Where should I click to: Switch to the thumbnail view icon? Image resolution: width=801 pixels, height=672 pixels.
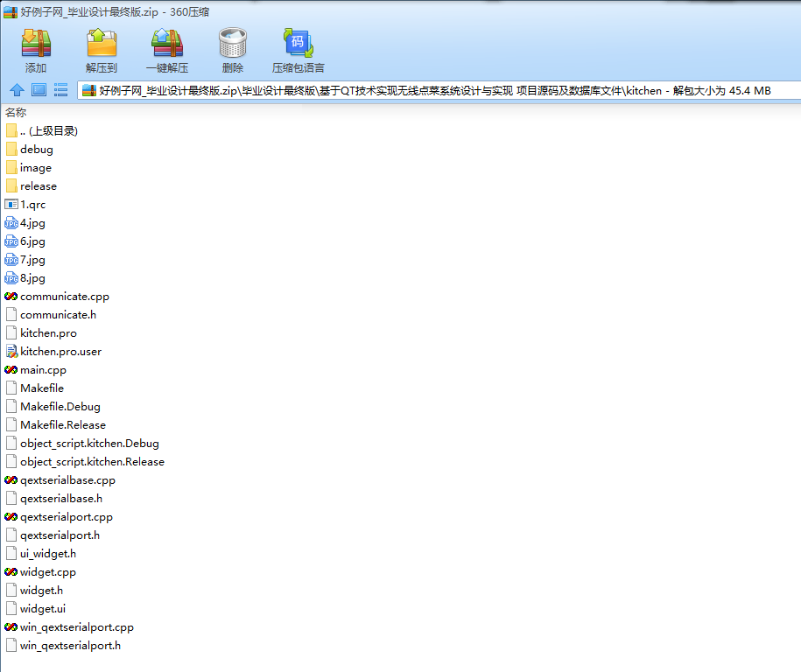[x=39, y=90]
